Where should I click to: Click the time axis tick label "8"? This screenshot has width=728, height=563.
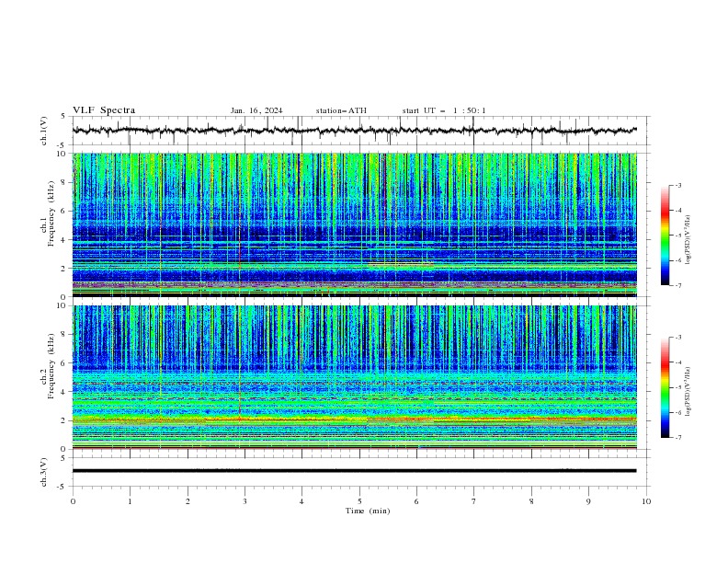pyautogui.click(x=531, y=501)
